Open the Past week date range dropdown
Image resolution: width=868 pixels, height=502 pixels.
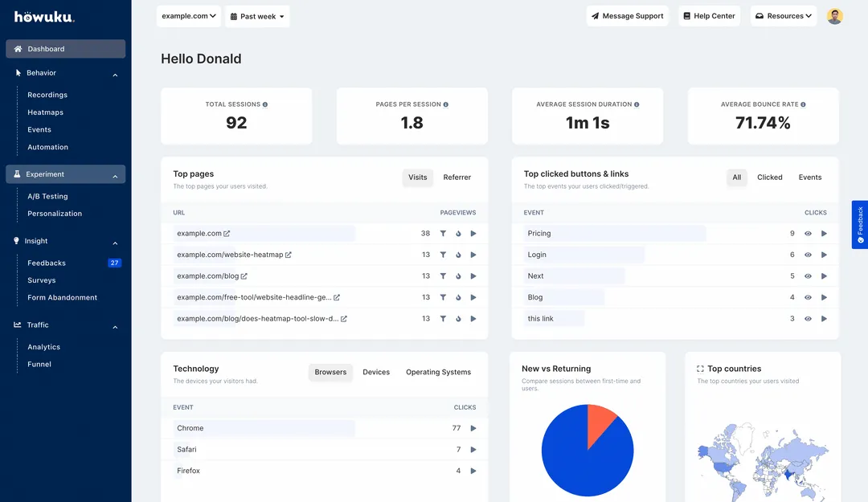click(257, 16)
